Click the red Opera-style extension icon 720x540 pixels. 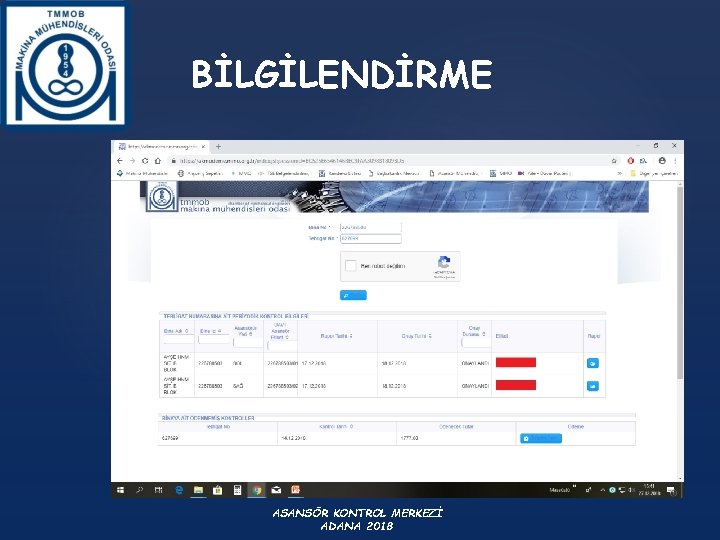(631, 161)
